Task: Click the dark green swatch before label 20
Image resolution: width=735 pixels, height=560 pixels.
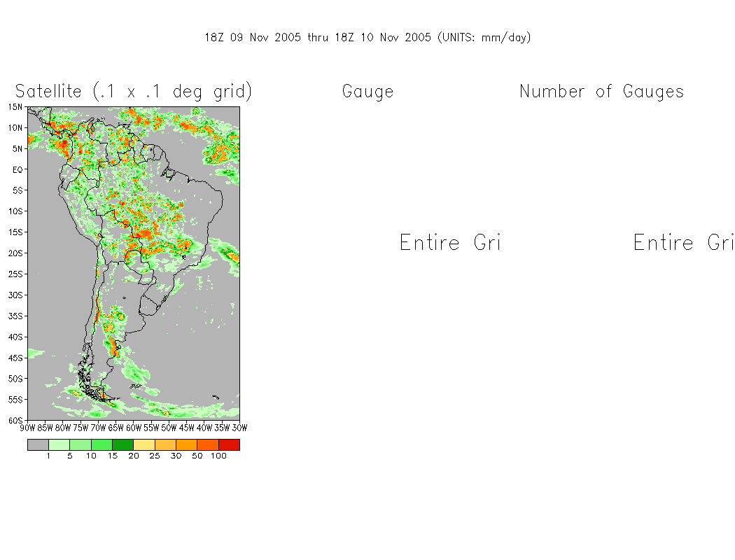Action: pyautogui.click(x=122, y=444)
